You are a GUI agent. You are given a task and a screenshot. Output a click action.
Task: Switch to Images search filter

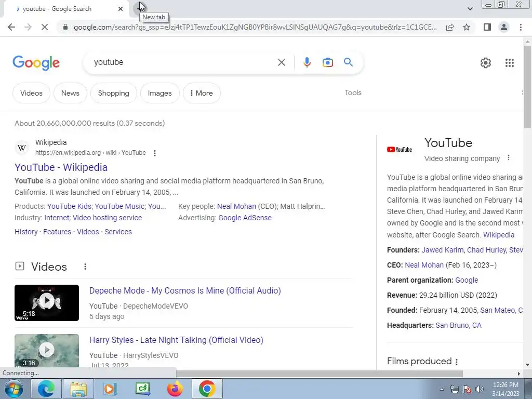tap(160, 93)
